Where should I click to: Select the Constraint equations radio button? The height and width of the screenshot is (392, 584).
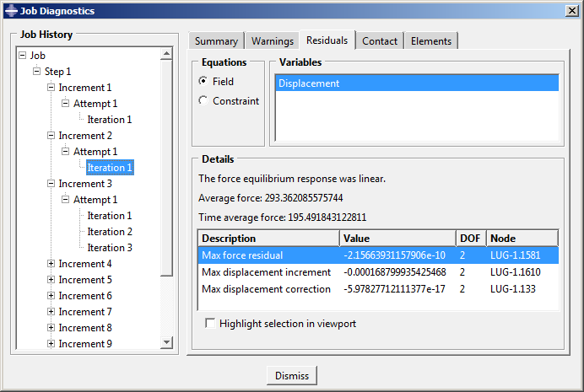tap(203, 100)
